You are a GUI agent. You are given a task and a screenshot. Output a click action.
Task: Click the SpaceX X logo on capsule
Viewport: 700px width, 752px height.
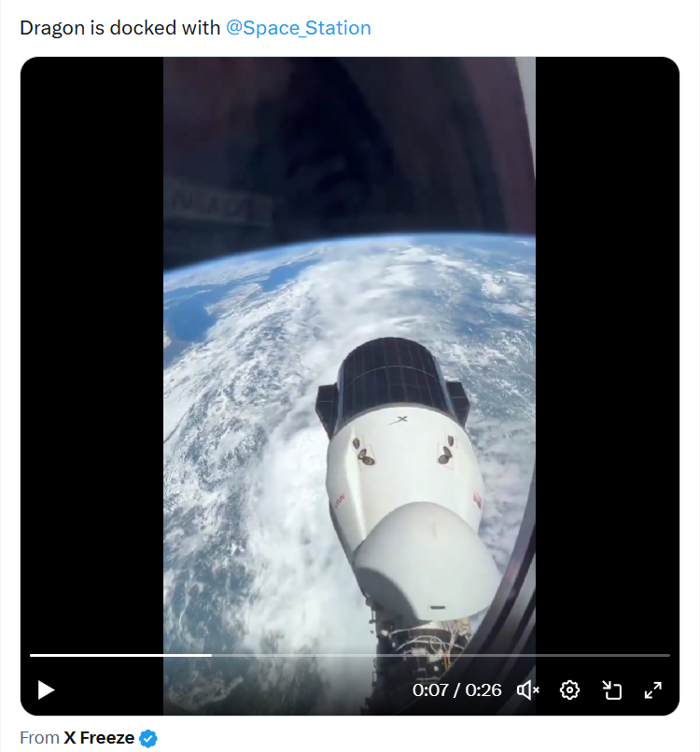[x=401, y=420]
